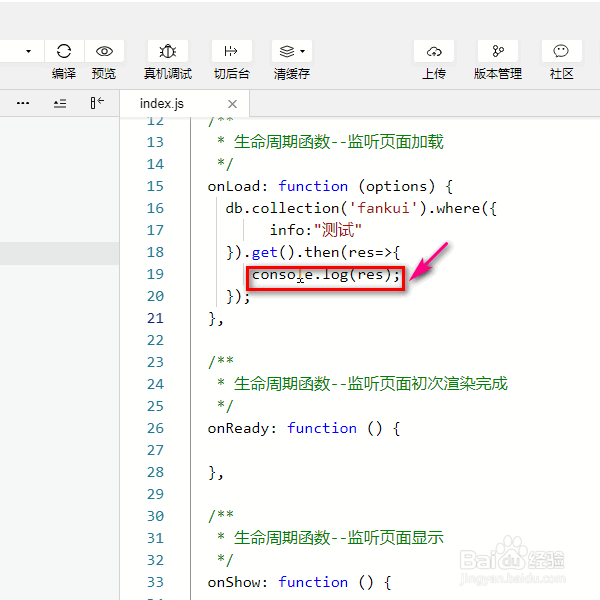Click the }).get().then(res=>{ line

(x=313, y=253)
